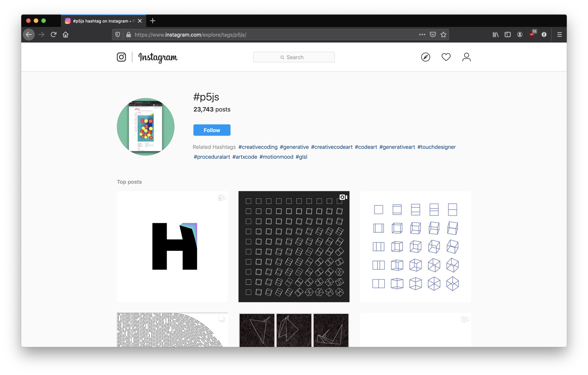This screenshot has width=588, height=375.
Task: Open Firefox library icon
Action: pos(495,34)
